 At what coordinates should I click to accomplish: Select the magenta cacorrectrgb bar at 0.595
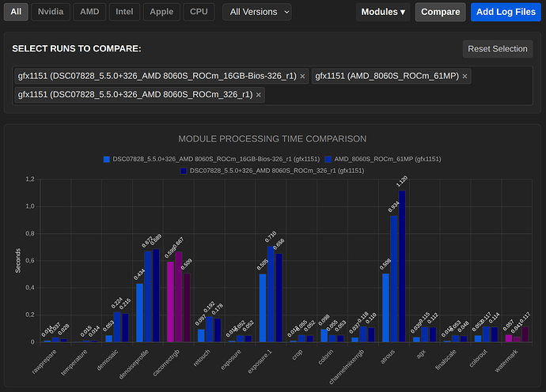[x=170, y=302]
